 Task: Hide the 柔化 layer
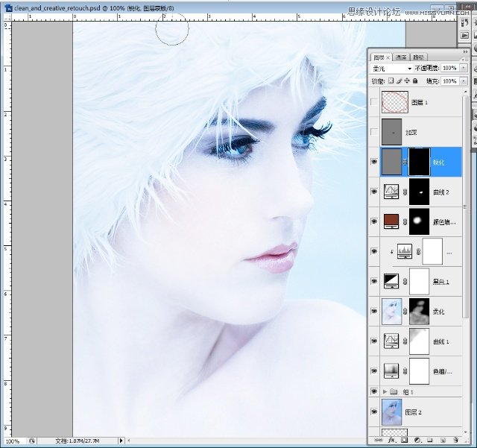point(374,311)
